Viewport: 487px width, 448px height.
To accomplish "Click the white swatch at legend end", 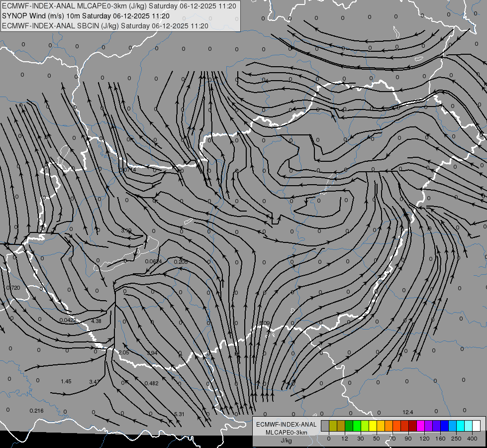I will click(477, 426).
